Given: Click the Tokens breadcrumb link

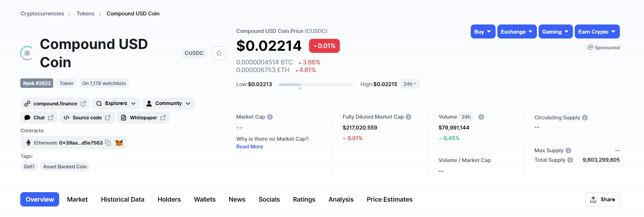Looking at the screenshot, I should pyautogui.click(x=85, y=14).
